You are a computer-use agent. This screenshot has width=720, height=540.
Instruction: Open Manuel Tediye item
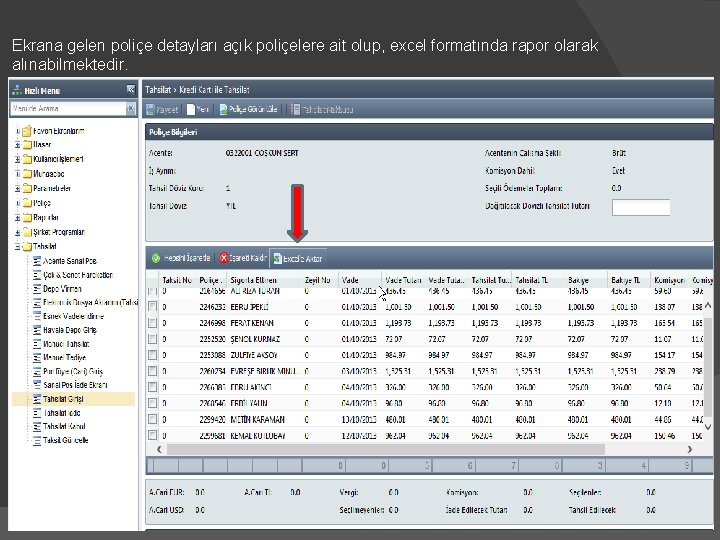point(64,358)
